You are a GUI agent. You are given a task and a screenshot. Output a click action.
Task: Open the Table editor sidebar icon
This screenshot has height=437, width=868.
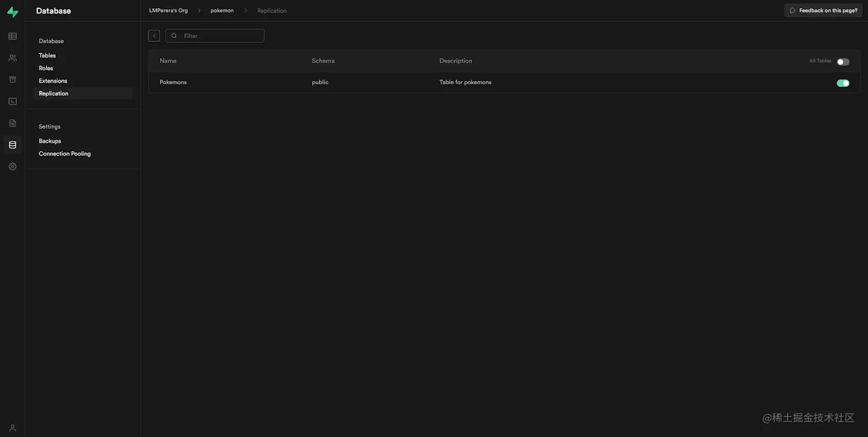tap(13, 36)
